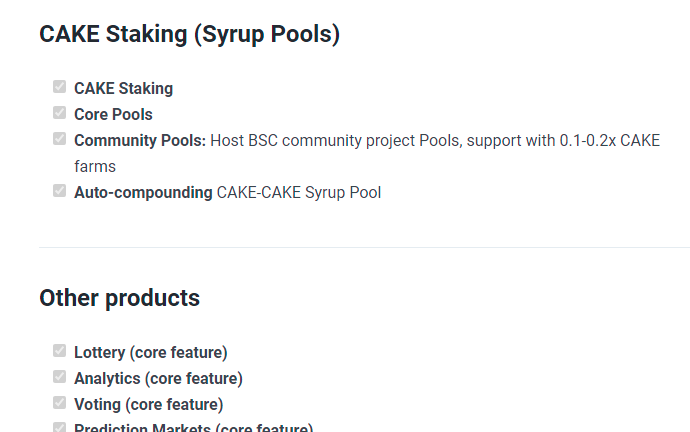
Task: Select the Core Pools list label
Action: click(x=113, y=114)
